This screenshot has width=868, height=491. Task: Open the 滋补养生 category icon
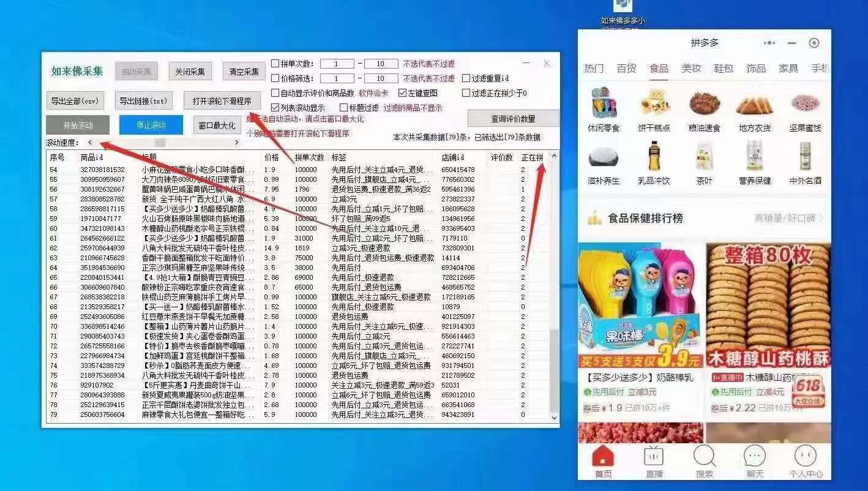[603, 157]
